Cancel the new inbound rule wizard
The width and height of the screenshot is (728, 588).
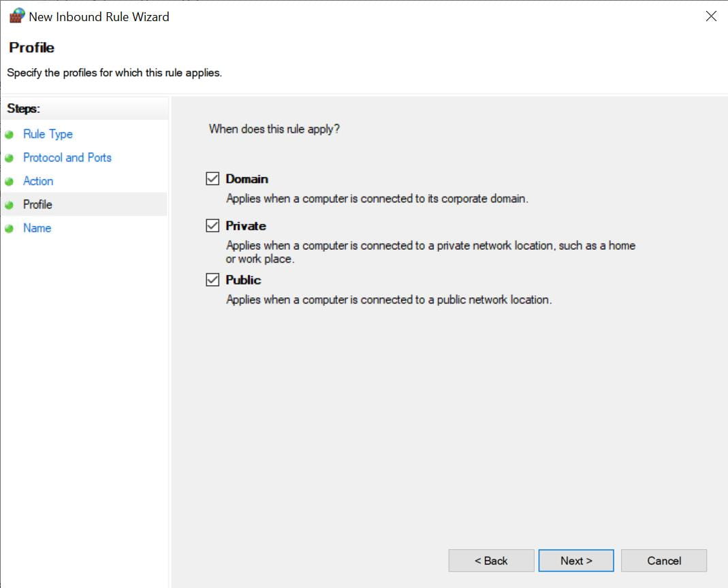coord(664,561)
